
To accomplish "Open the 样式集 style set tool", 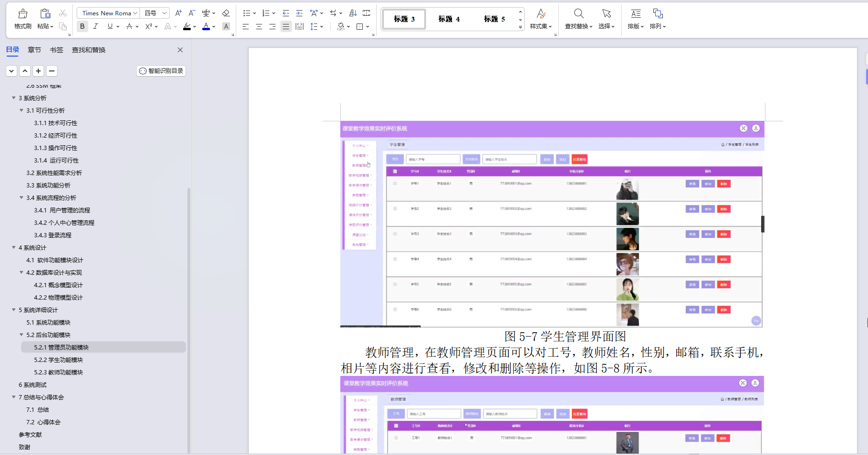I will 541,18.
